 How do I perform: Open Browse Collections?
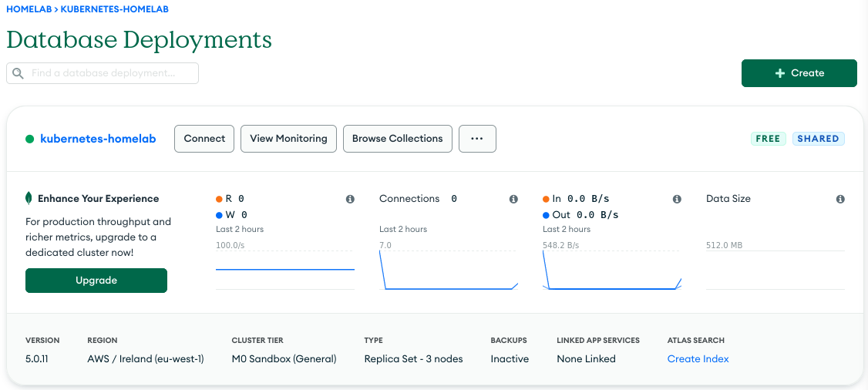[397, 139]
